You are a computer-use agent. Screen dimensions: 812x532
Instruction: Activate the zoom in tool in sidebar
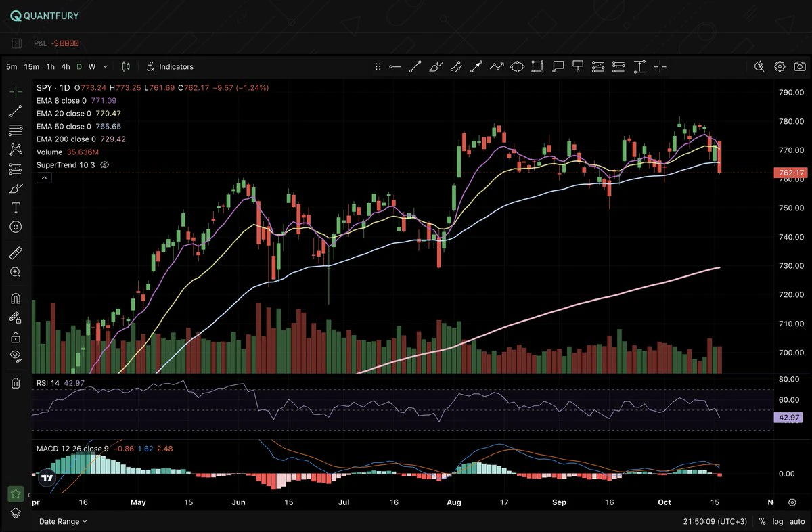point(16,272)
